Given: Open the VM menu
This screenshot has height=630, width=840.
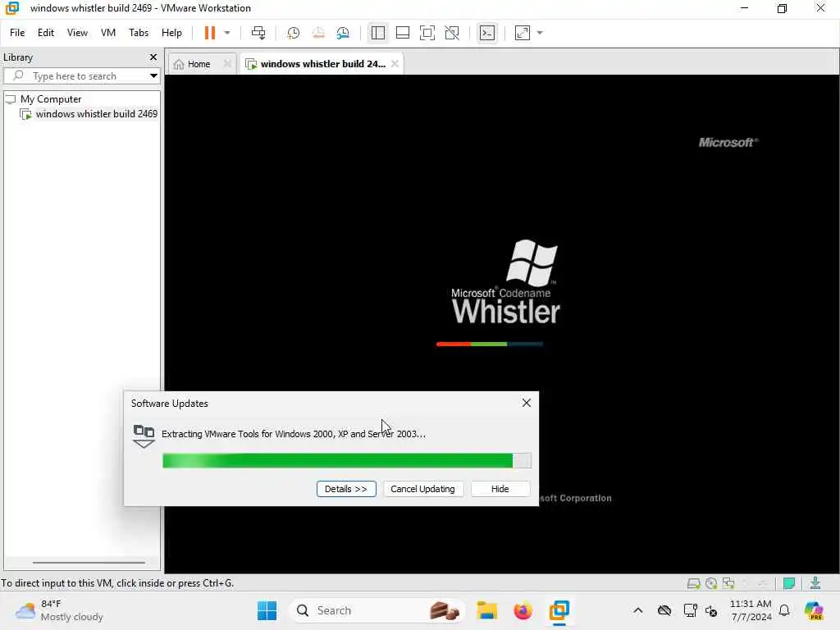Looking at the screenshot, I should point(108,33).
